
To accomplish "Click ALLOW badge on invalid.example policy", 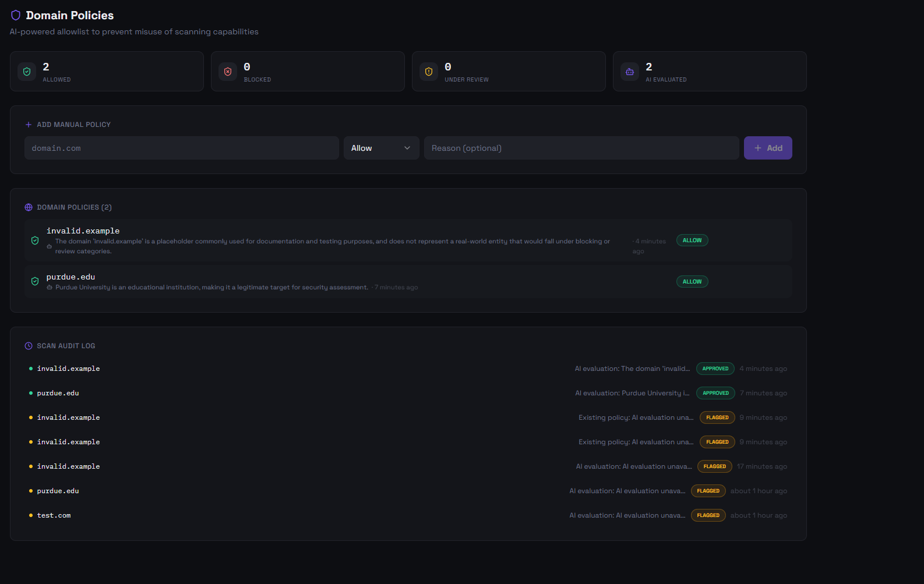I will point(692,240).
